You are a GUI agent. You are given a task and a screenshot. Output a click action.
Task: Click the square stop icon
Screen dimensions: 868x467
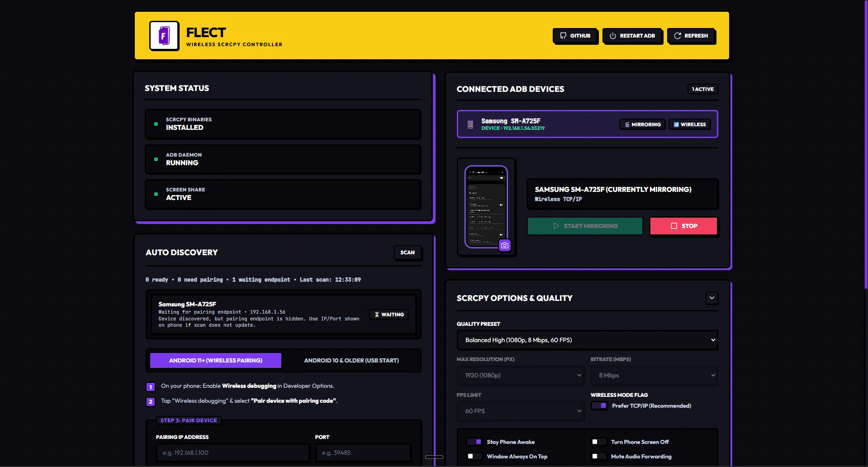coord(674,226)
